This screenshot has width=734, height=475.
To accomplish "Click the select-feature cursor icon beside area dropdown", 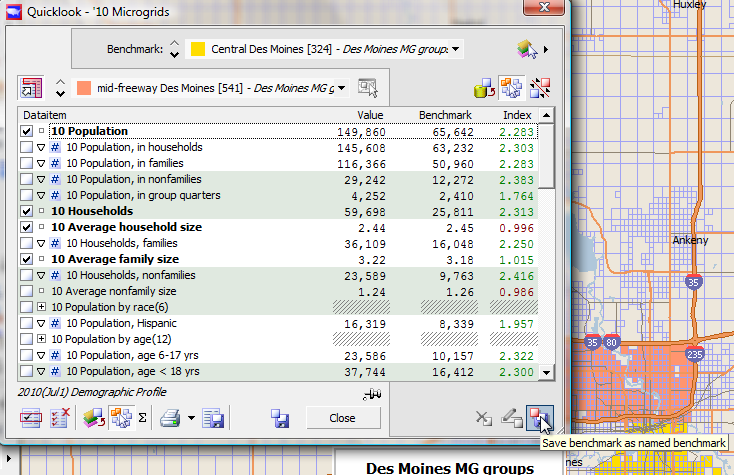I will click(x=367, y=88).
